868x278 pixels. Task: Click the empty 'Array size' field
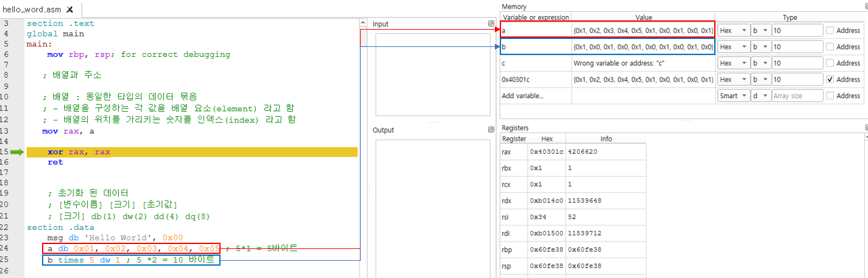tap(797, 96)
